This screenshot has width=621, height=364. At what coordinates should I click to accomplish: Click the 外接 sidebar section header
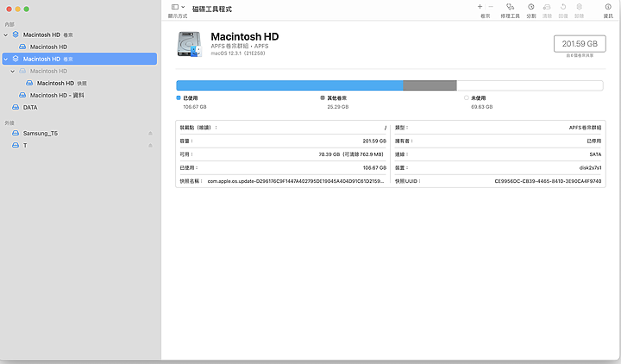[9, 123]
